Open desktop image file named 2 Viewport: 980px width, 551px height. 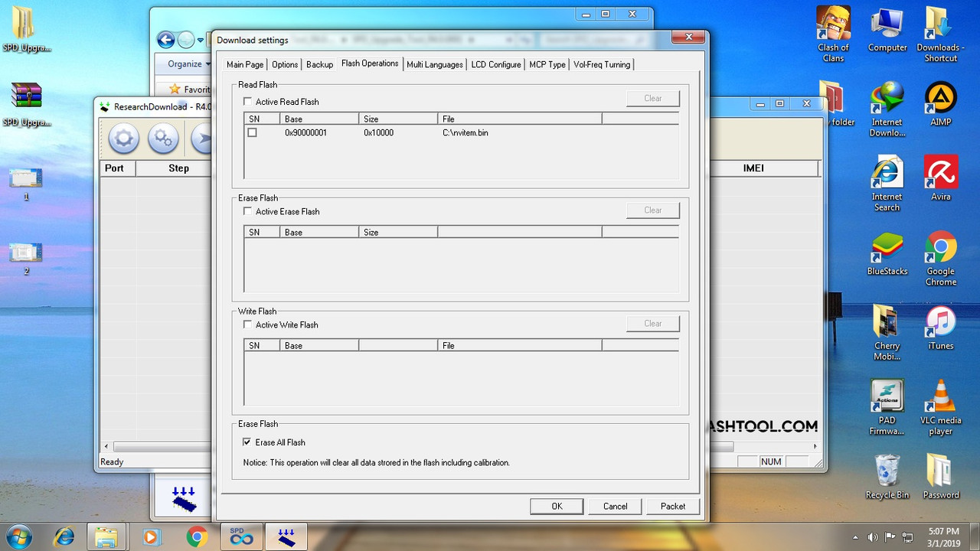pos(26,259)
